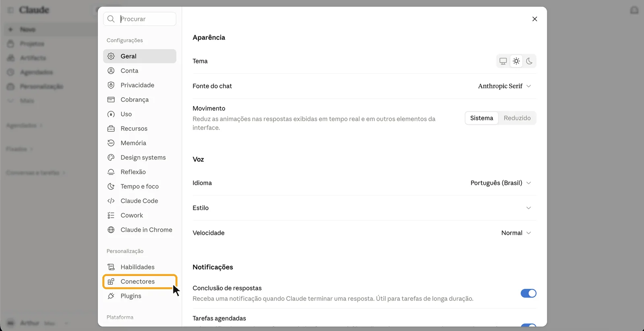Click the Recursos briefcase icon
This screenshot has width=644, height=331.
[111, 129]
